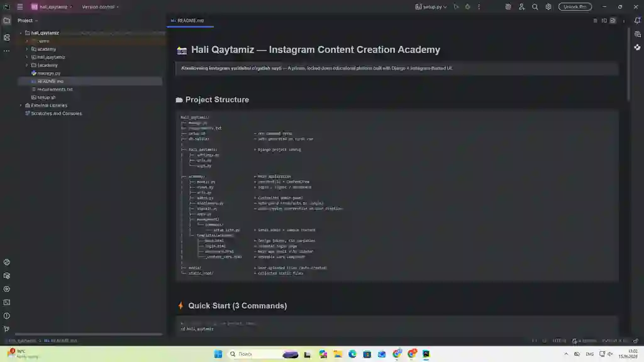Expand the External Libraries tree node
Screen dimensions: 644x362
tap(21, 106)
